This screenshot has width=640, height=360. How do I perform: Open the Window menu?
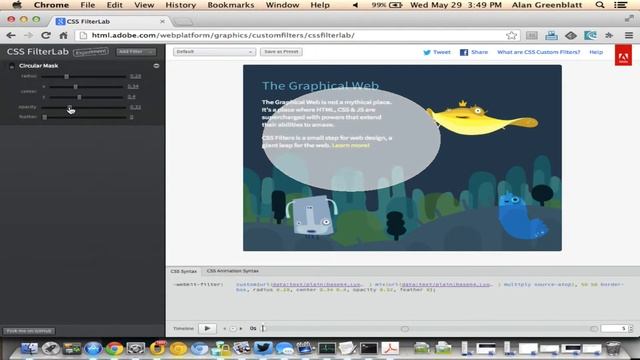282,5
